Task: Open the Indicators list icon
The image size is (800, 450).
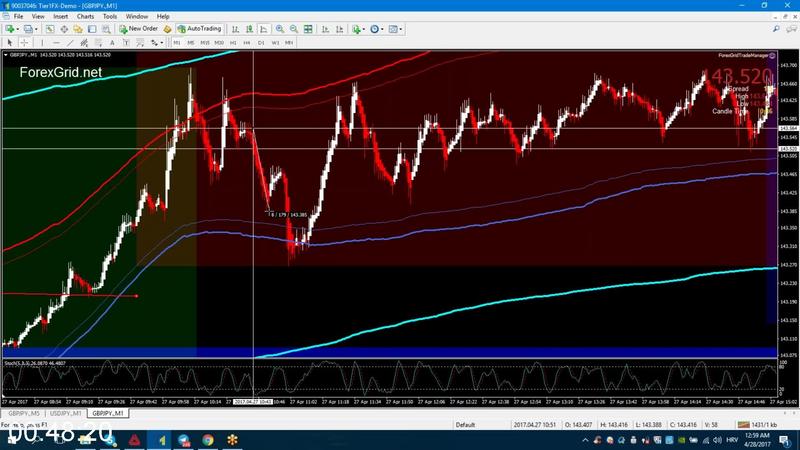Action: coord(356,29)
